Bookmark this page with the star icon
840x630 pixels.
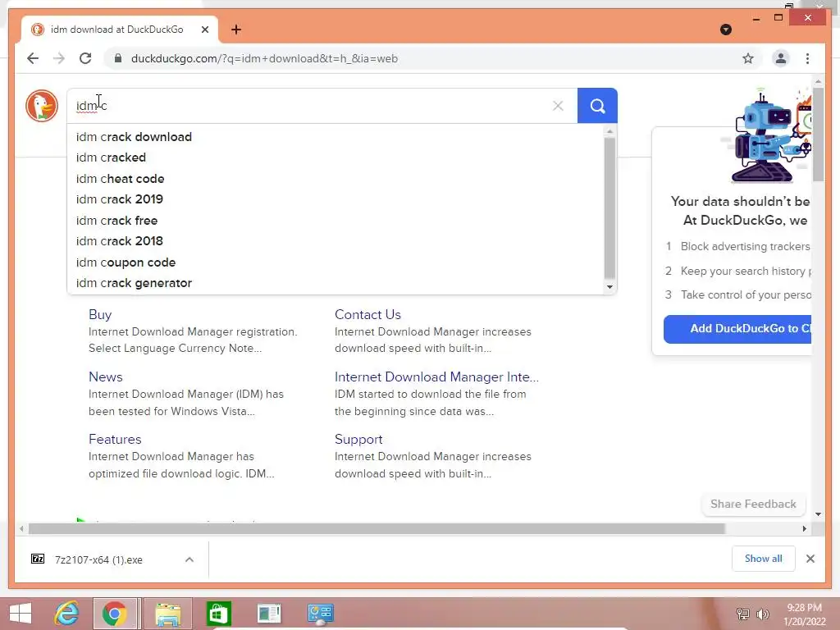pos(748,58)
